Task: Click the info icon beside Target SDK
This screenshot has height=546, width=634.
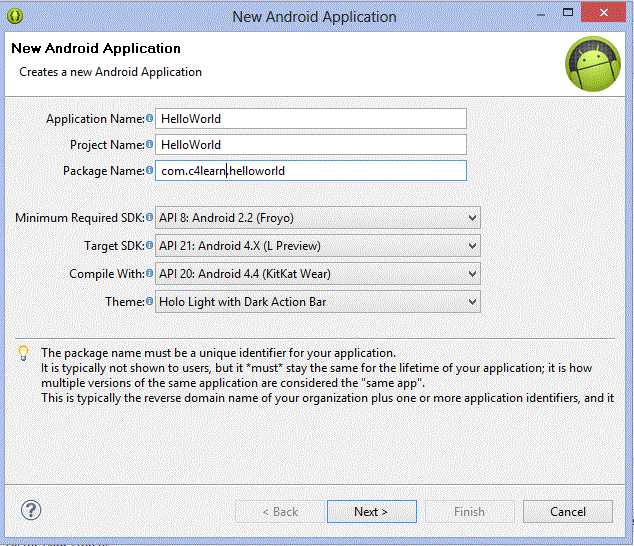Action: tap(149, 245)
